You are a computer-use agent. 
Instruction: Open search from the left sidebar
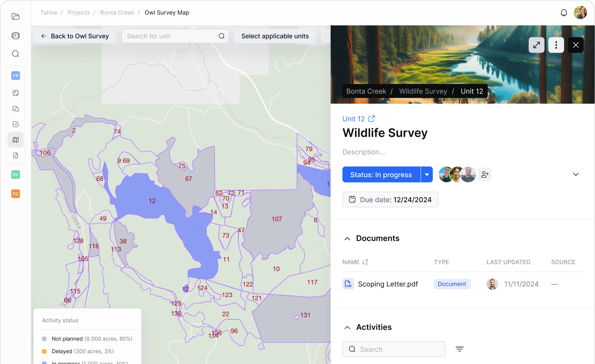15,54
